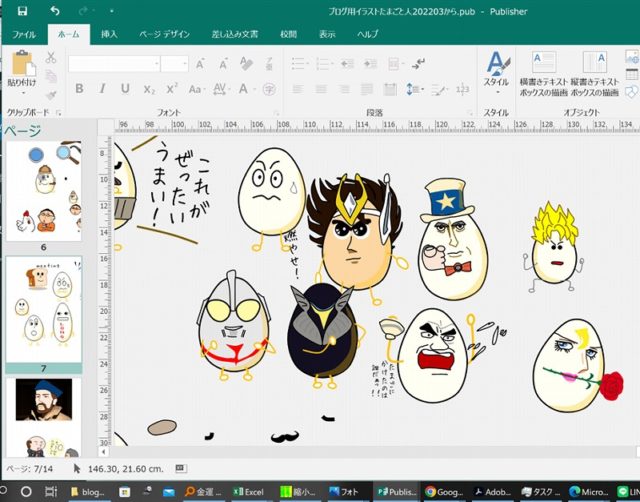
Task: Click the Undo arrow icon
Action: tap(55, 11)
